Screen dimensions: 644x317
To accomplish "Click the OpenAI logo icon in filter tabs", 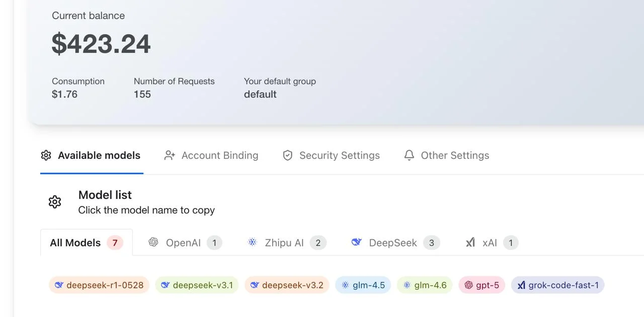I will coord(153,243).
